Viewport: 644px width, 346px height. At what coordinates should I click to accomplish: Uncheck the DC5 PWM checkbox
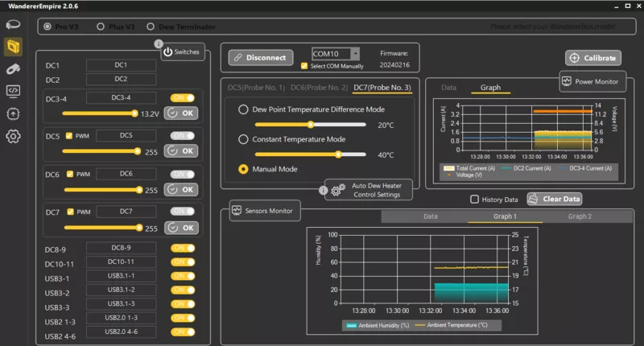(69, 136)
